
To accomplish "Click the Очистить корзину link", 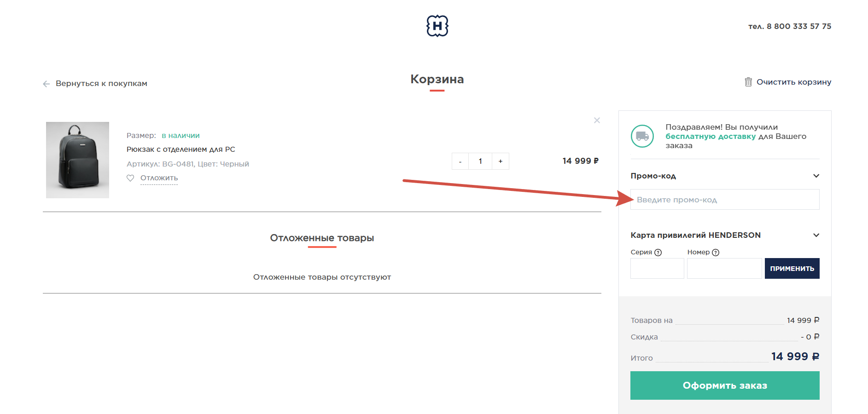I will coord(794,82).
